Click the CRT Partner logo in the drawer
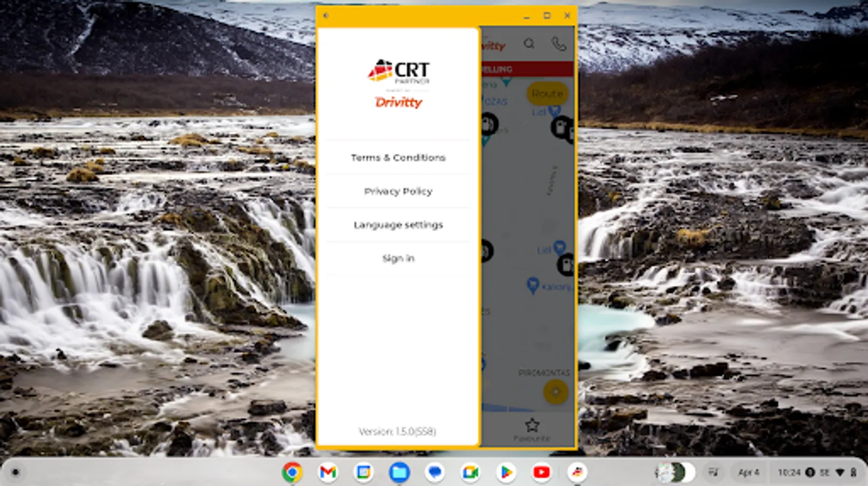This screenshot has height=486, width=868. coord(399,71)
